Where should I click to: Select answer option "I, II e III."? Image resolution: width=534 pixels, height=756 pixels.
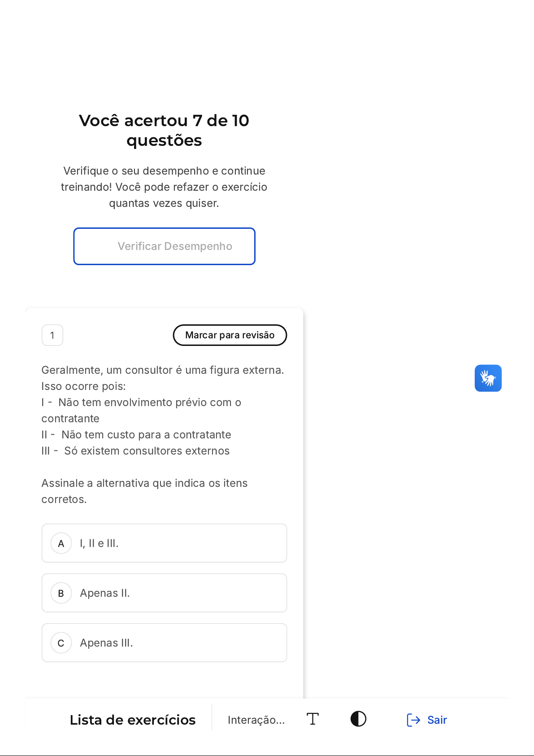tap(164, 543)
